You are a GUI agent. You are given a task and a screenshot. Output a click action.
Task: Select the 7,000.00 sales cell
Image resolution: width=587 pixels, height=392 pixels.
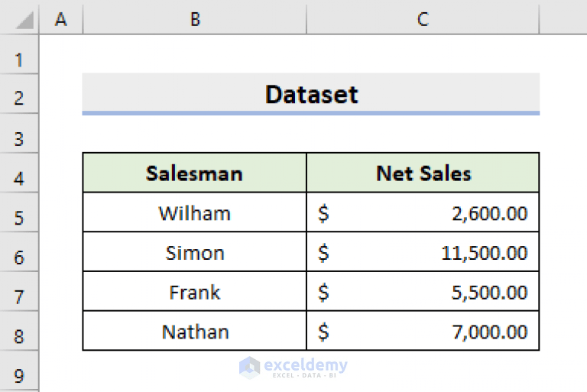coord(423,331)
